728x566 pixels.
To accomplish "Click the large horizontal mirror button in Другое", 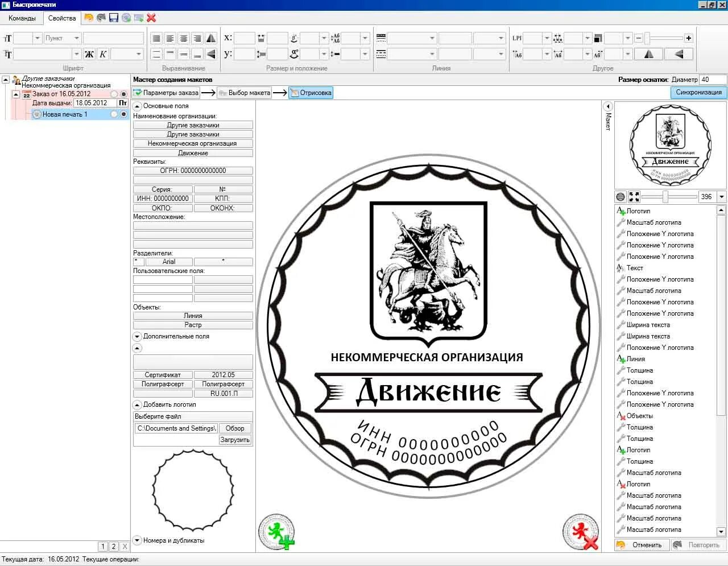I will [x=648, y=54].
